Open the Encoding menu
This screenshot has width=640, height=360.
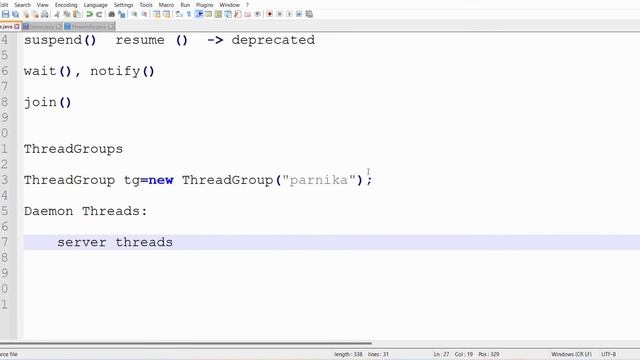(x=66, y=5)
